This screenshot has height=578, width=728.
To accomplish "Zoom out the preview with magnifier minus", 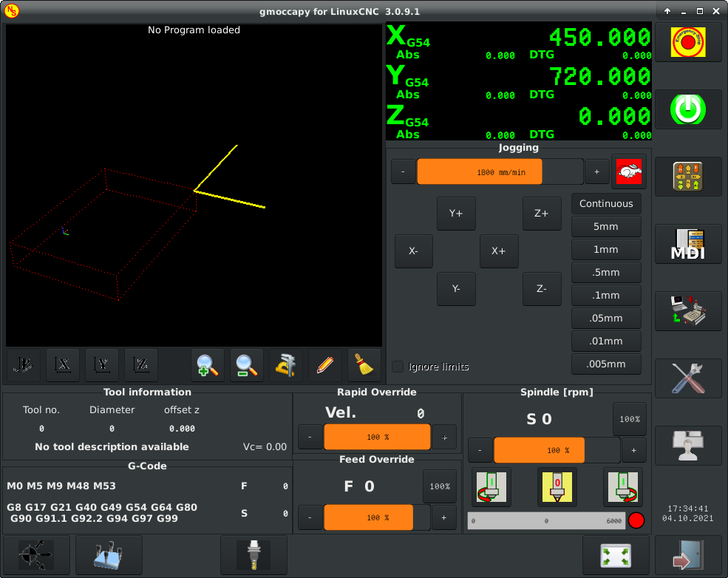I will (247, 365).
